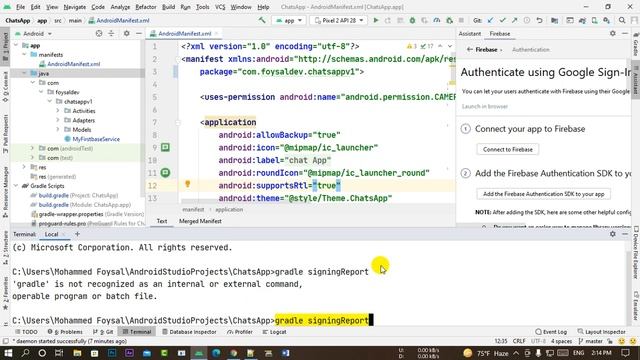This screenshot has width=640, height=360.
Task: Collapse the Gradle Scripts node
Action: coord(16,186)
